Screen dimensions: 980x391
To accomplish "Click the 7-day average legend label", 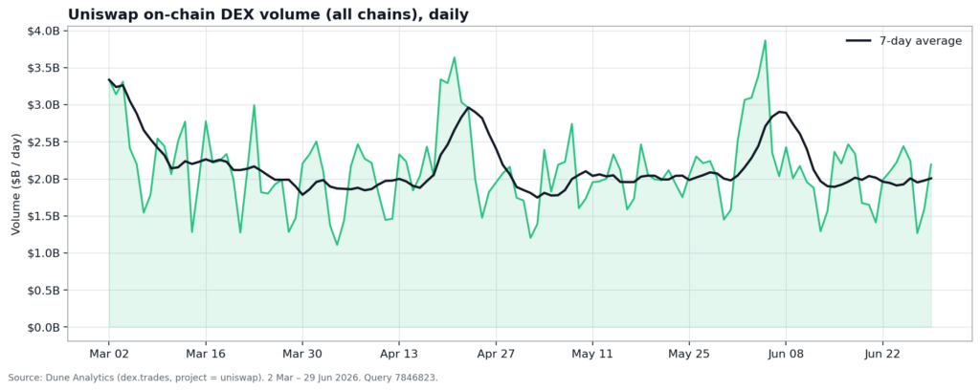I will pos(921,41).
